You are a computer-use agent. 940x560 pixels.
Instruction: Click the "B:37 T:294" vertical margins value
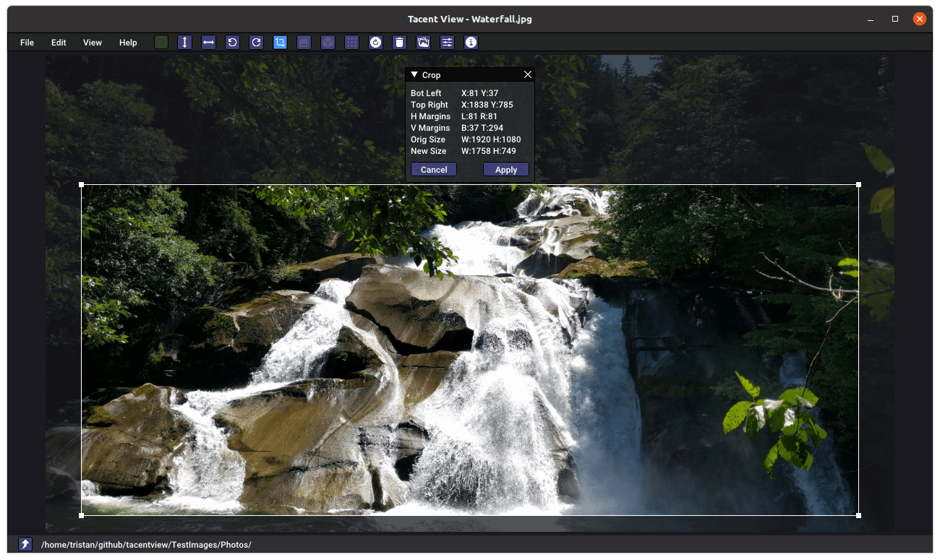click(x=482, y=128)
